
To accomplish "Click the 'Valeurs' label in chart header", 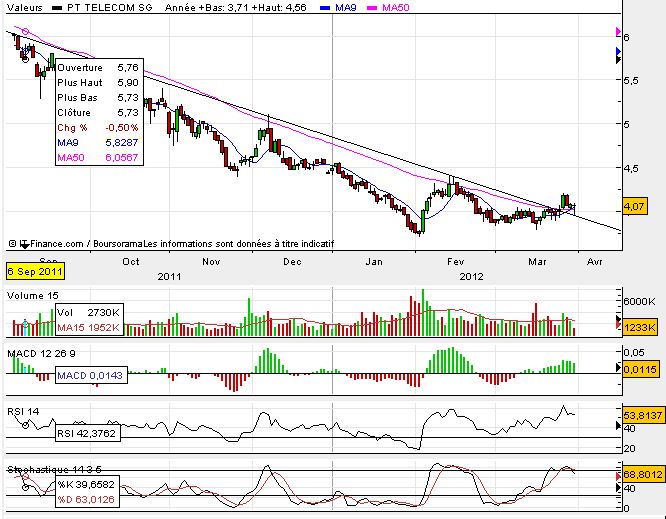I will (25, 7).
